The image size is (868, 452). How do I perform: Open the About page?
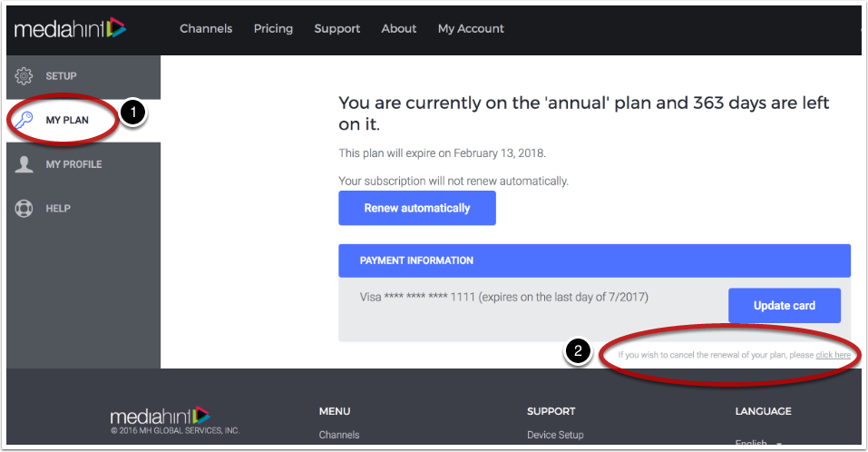pyautogui.click(x=398, y=29)
